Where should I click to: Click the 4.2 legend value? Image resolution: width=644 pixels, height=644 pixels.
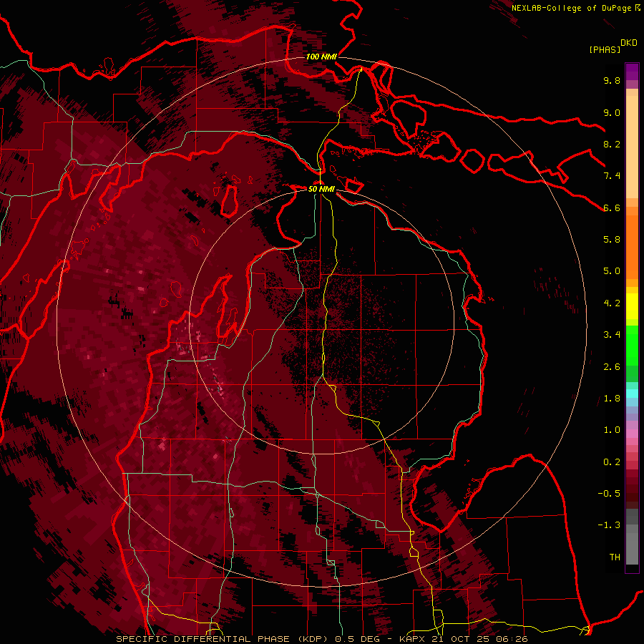point(612,303)
